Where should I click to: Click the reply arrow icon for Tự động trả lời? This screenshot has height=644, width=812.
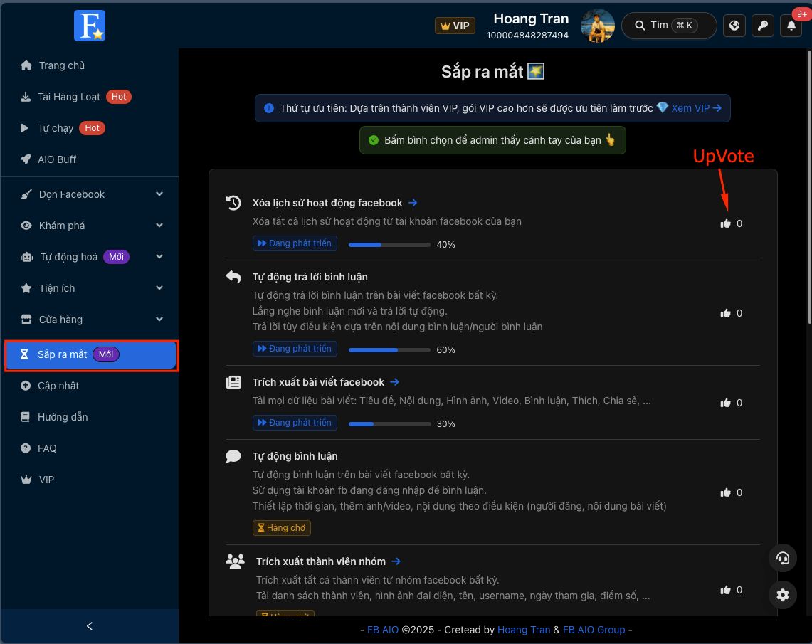[233, 277]
